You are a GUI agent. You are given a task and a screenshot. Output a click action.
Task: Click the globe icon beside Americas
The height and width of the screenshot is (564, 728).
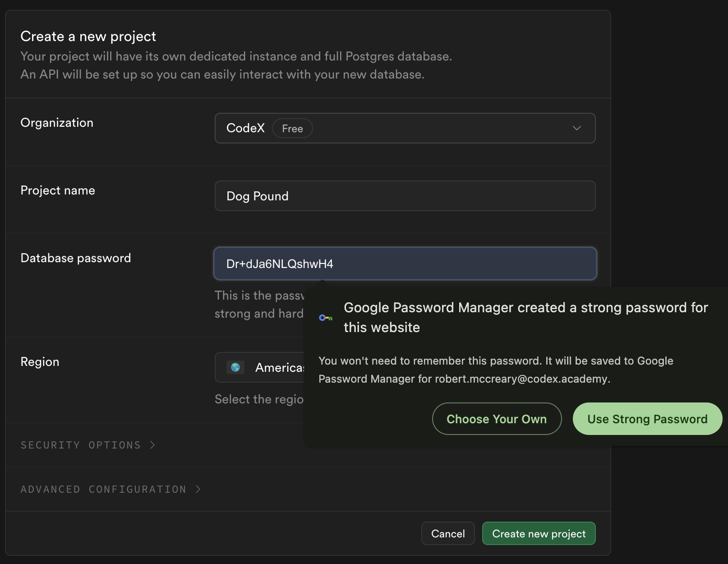click(235, 367)
